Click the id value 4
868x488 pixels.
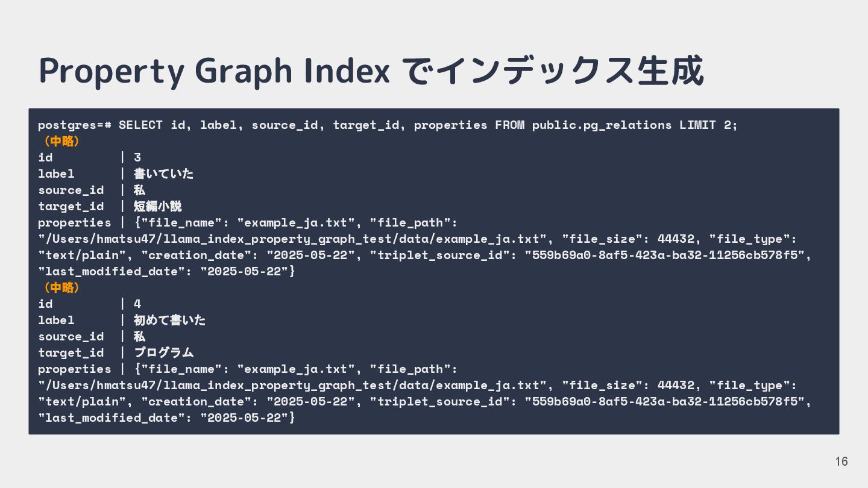coord(137,304)
